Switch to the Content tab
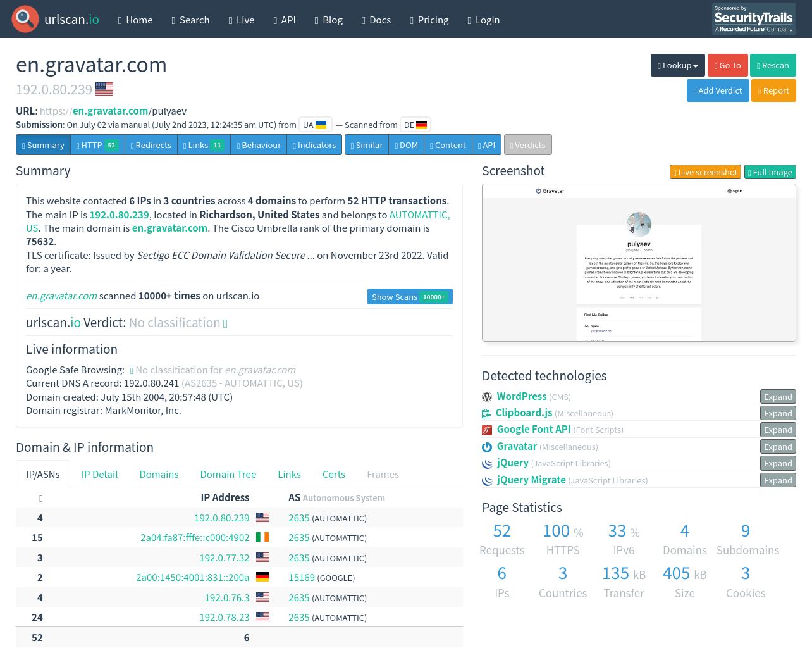Viewport: 812px width, 648px height. click(448, 145)
